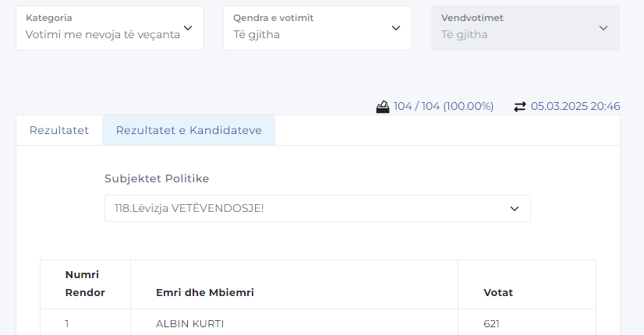Open the Kategoria dropdown
644x335 pixels.
(109, 28)
